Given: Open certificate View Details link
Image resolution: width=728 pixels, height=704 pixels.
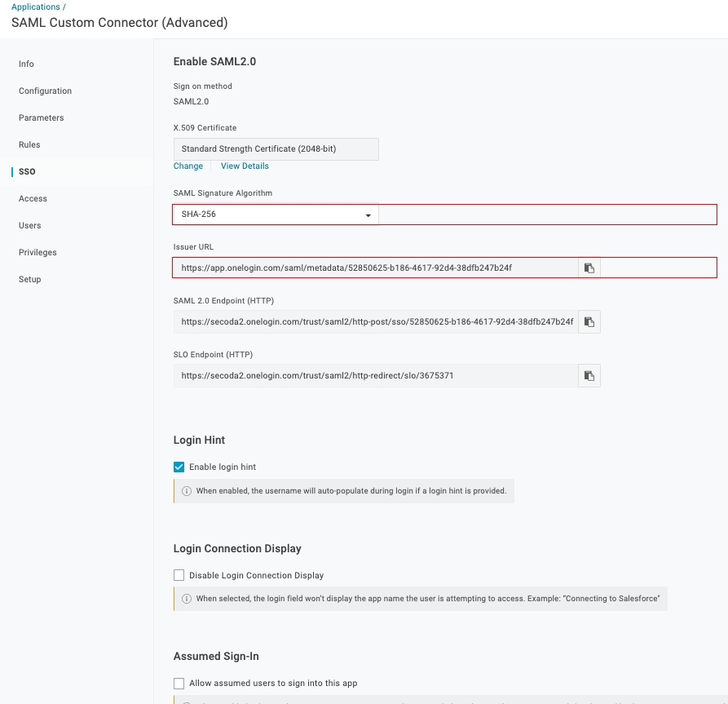Looking at the screenshot, I should tap(245, 166).
